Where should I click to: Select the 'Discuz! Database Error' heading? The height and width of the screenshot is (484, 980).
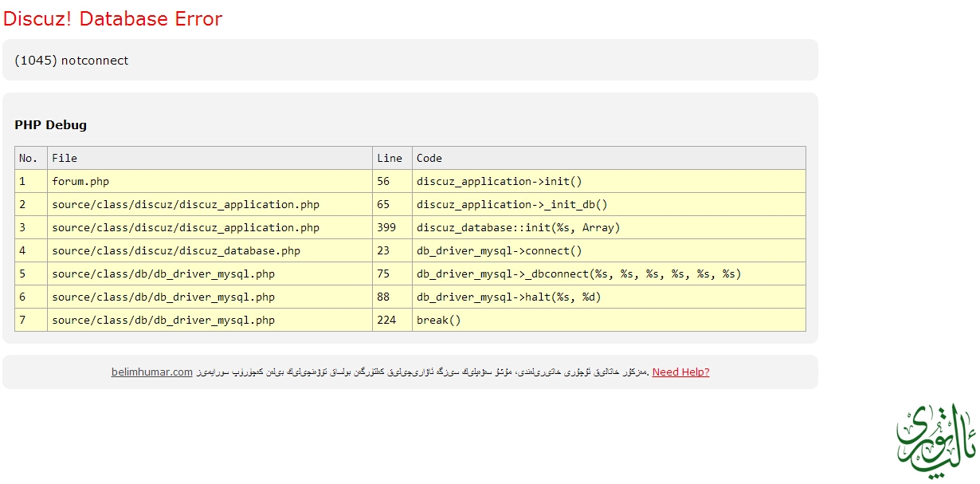(113, 18)
